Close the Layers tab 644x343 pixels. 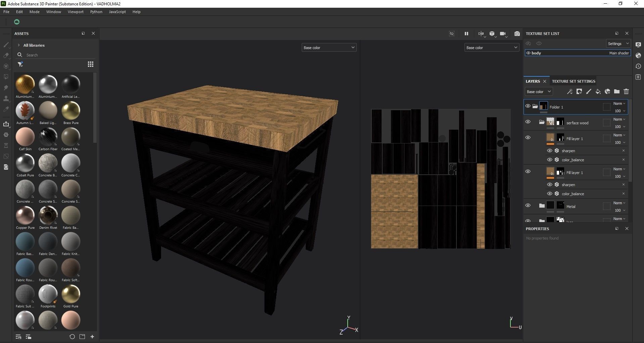pyautogui.click(x=545, y=81)
